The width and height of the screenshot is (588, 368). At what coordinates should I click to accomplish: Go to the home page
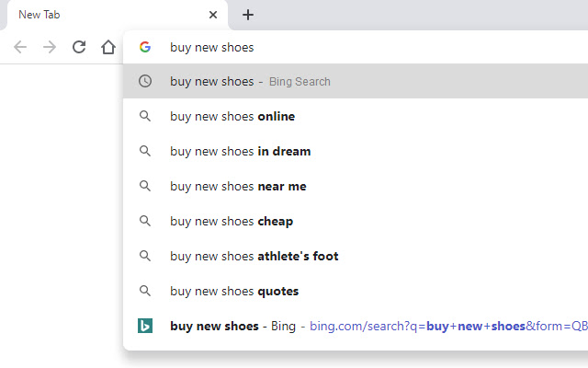[x=108, y=47]
